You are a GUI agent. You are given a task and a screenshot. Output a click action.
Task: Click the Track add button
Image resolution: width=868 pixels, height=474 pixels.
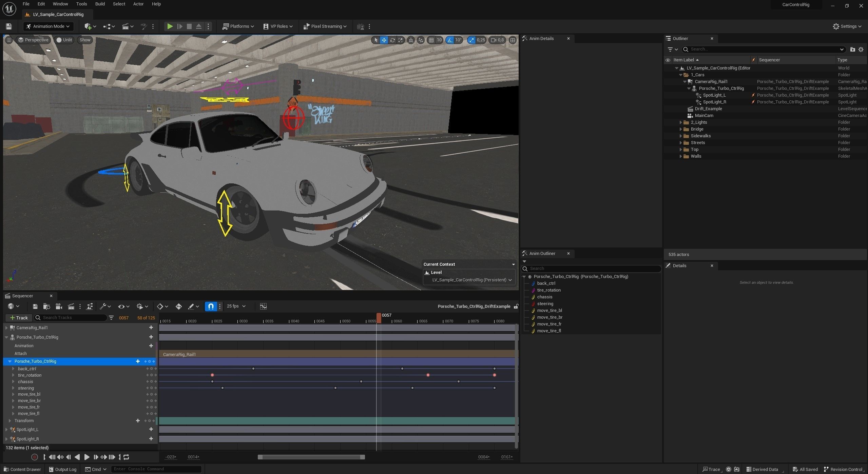(x=19, y=318)
